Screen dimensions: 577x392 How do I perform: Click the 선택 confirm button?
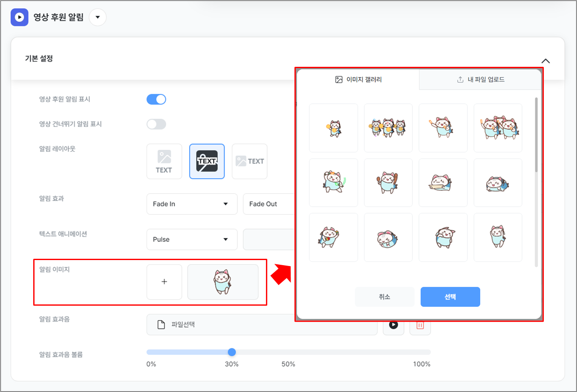pyautogui.click(x=450, y=297)
